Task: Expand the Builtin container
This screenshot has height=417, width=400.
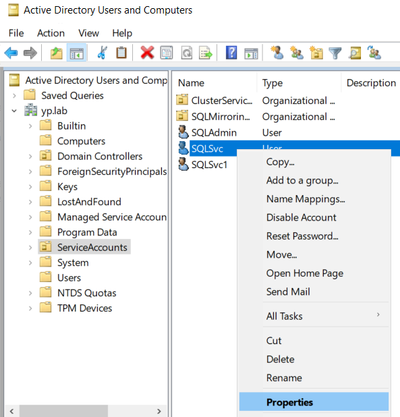Action: [30, 126]
